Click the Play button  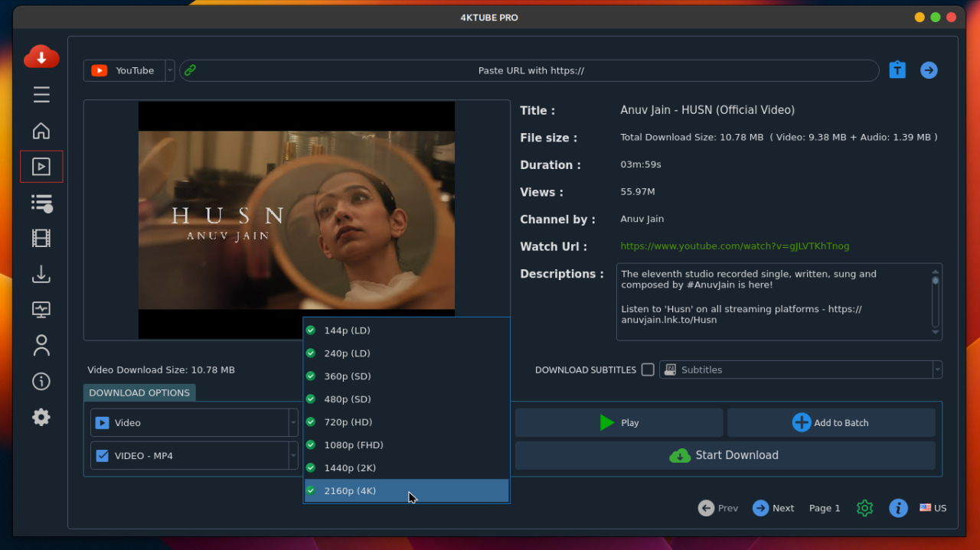(x=619, y=422)
